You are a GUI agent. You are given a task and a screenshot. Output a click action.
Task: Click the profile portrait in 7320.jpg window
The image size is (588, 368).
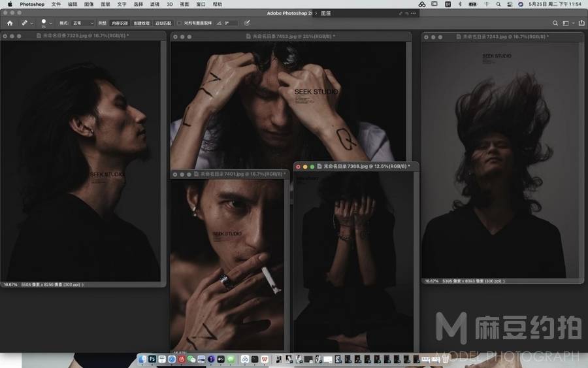(80, 161)
